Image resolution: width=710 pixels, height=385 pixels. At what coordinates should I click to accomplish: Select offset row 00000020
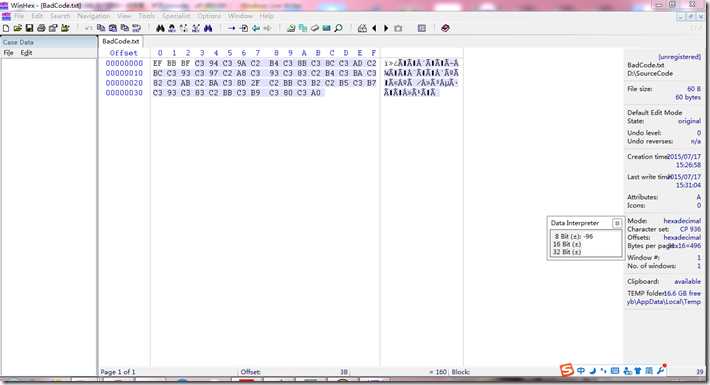[x=124, y=83]
